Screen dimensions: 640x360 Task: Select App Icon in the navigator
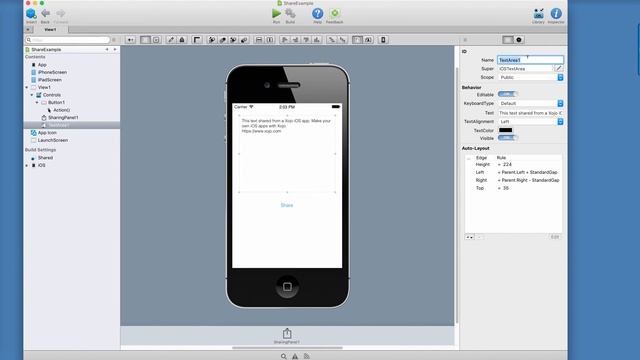click(x=47, y=133)
